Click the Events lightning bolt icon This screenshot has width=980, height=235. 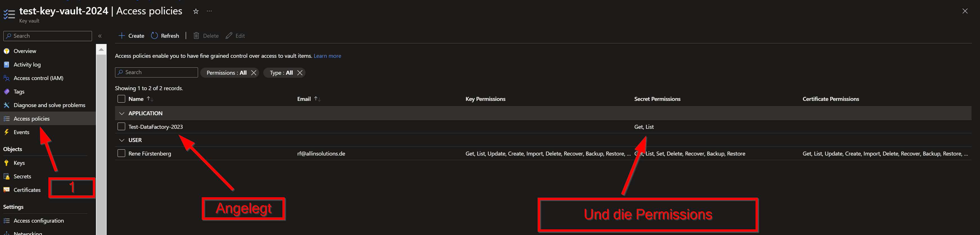tap(6, 132)
